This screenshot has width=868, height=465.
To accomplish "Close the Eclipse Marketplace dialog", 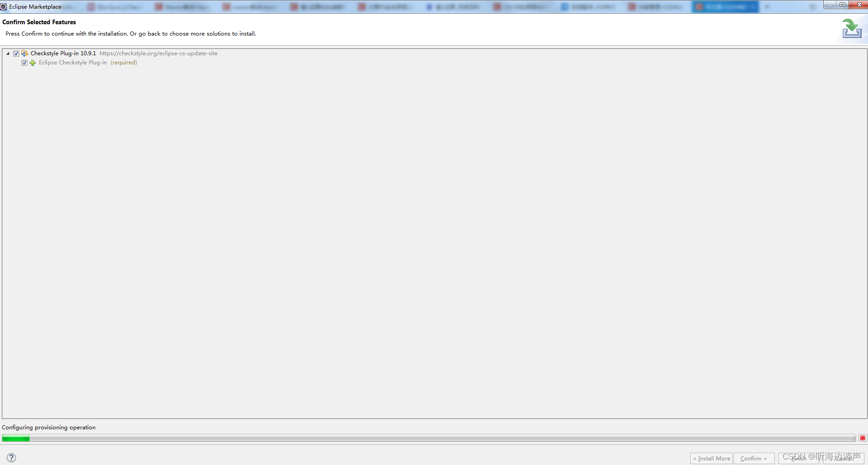I will pos(858,5).
